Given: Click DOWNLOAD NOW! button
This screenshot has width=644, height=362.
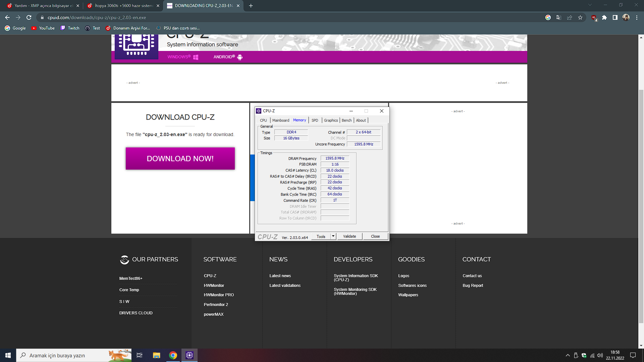Looking at the screenshot, I should pos(180,159).
